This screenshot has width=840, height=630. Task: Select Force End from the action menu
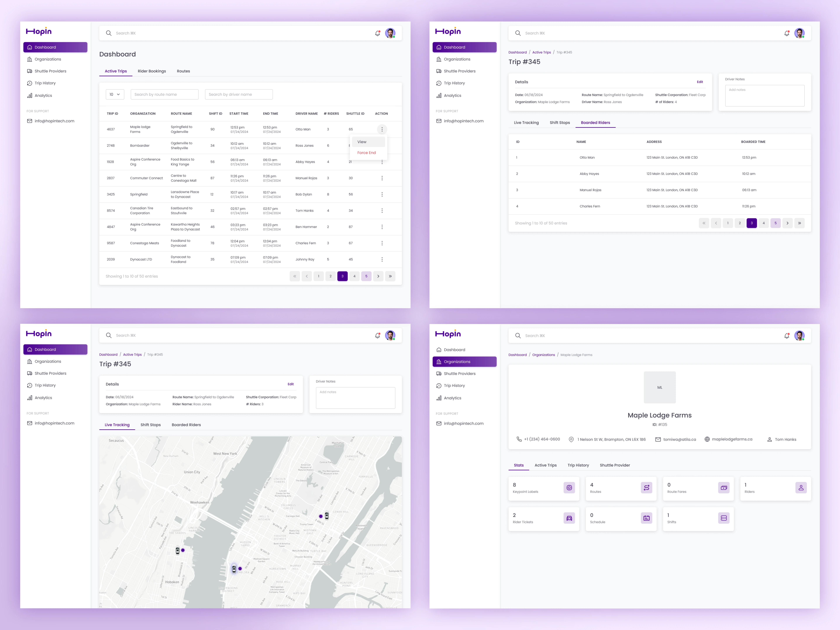tap(366, 153)
